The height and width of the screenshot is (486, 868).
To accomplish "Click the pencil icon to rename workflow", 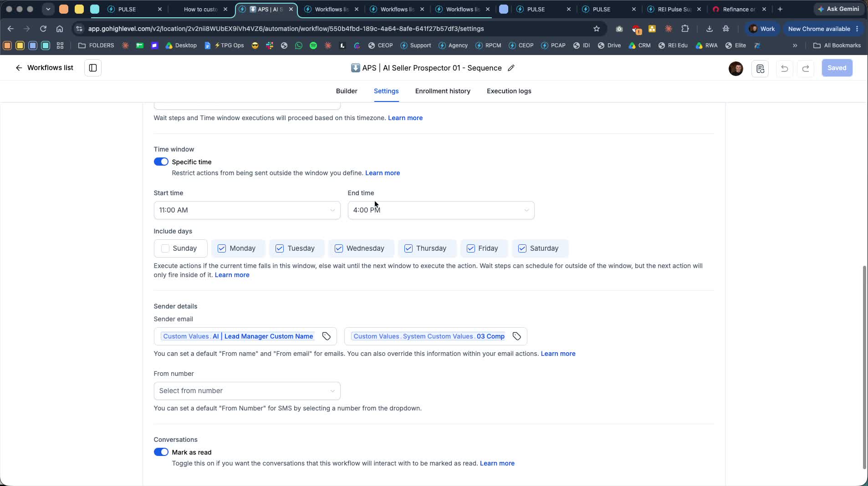I will [x=511, y=68].
